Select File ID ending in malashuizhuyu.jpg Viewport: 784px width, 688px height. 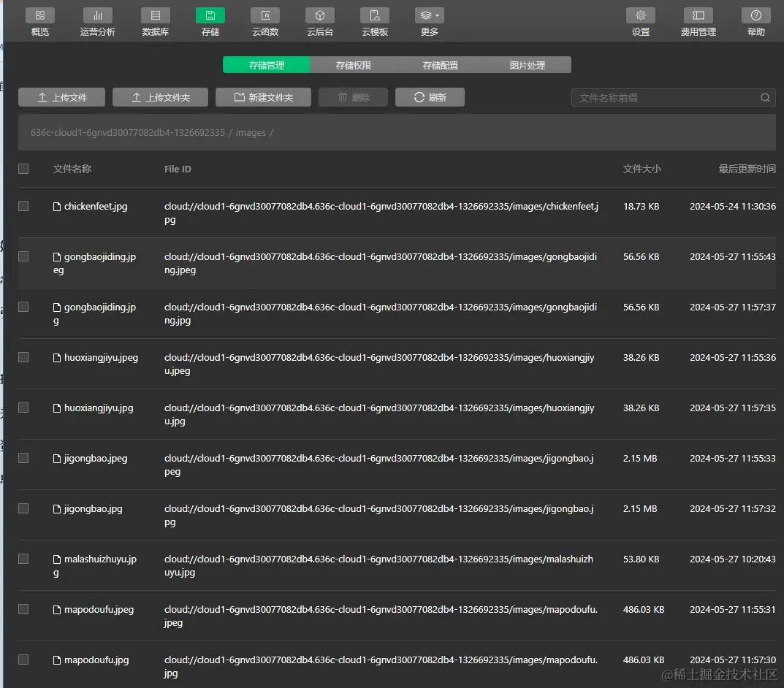coord(378,565)
